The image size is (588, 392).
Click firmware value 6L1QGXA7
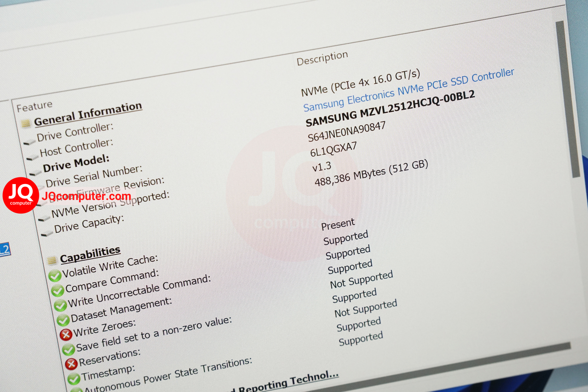[x=333, y=149]
